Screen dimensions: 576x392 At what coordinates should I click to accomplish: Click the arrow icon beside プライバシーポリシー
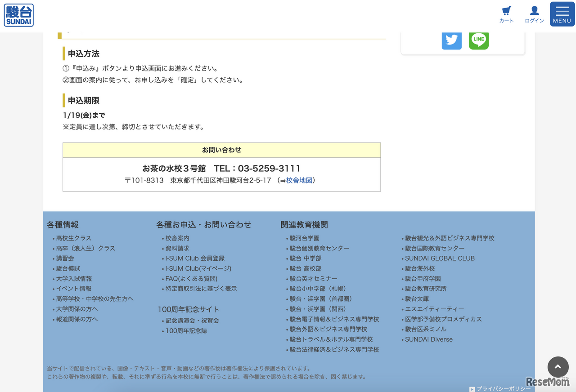[x=472, y=389]
